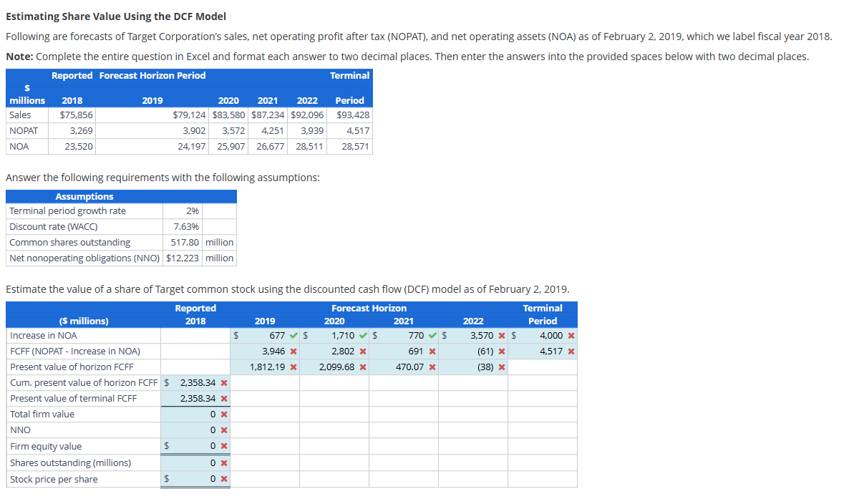Select the Discount rate value 7.63%

coord(186,227)
